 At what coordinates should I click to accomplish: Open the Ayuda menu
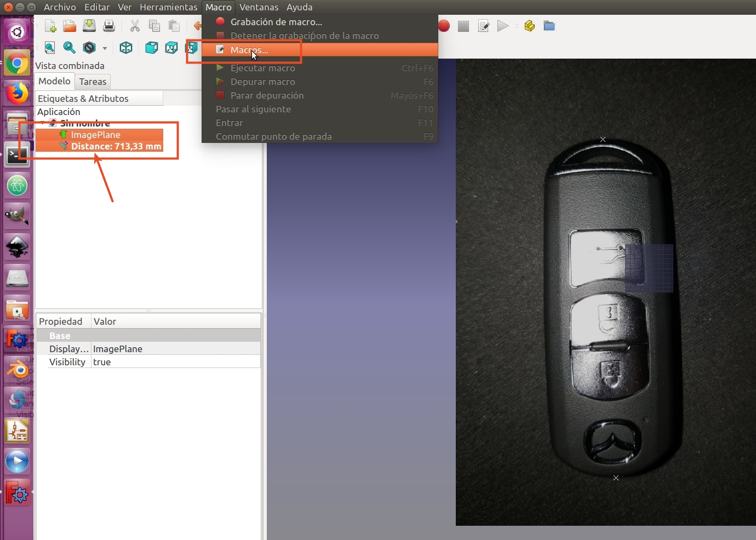(300, 7)
